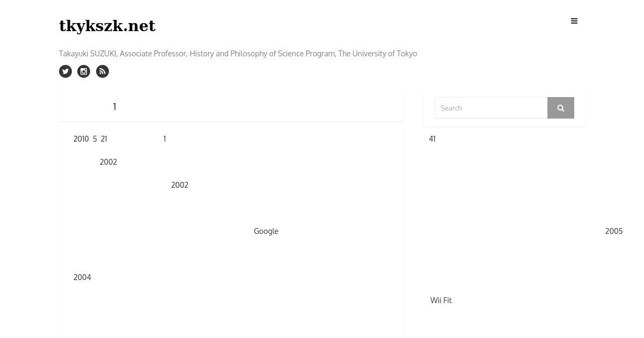Viewport: 644px width, 338px height.
Task: Click the Takayuki SUZUKI name in tagline
Action: coord(87,54)
